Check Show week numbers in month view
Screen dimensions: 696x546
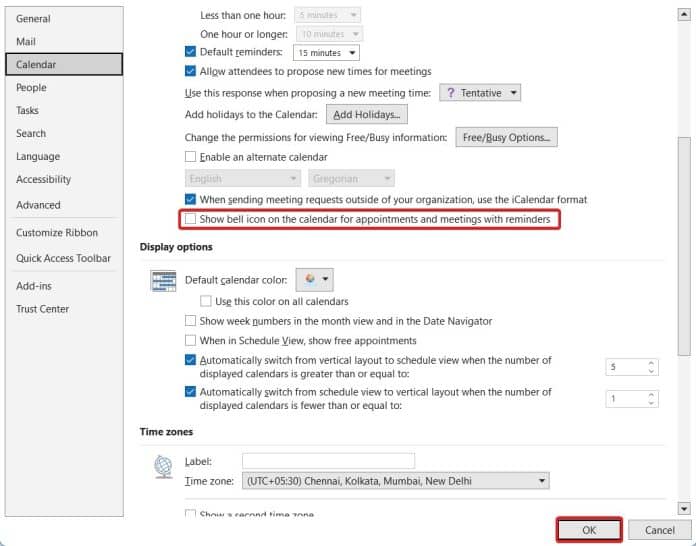[191, 321]
